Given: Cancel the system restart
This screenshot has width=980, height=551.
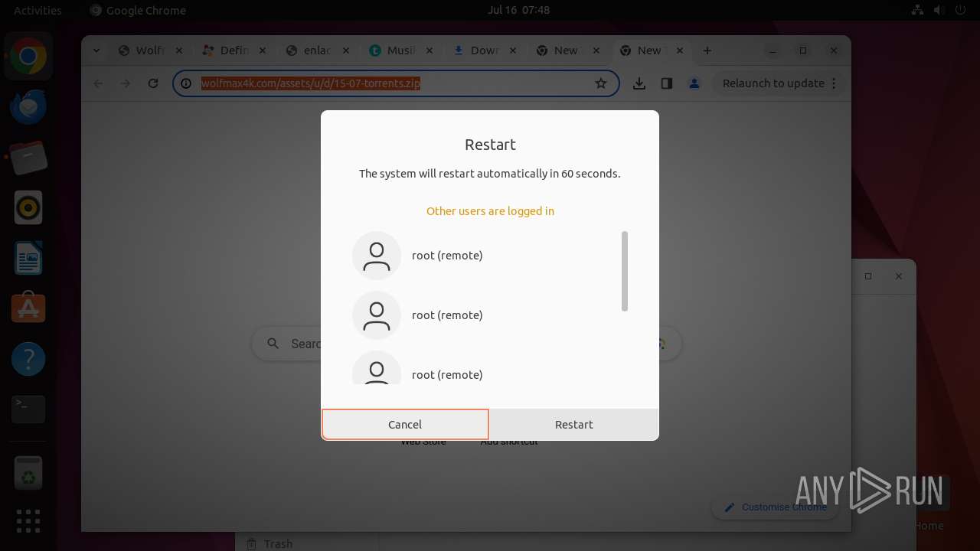Looking at the screenshot, I should [x=405, y=425].
